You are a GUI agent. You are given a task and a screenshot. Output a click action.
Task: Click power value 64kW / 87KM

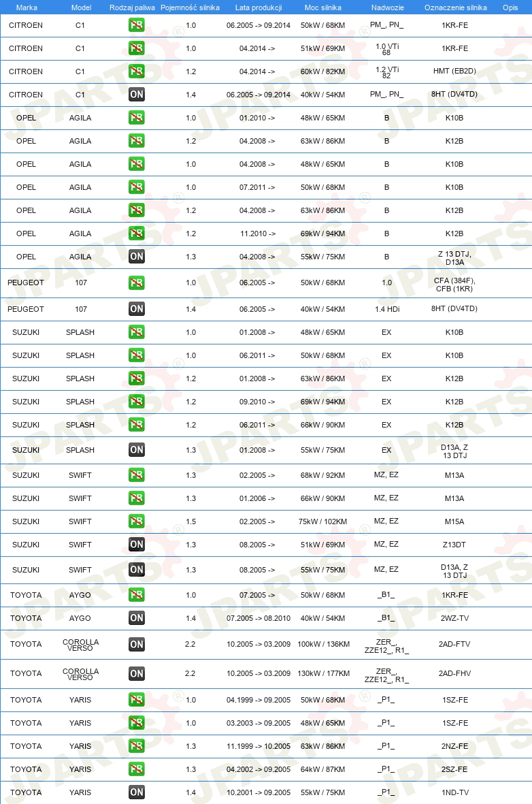point(323,769)
